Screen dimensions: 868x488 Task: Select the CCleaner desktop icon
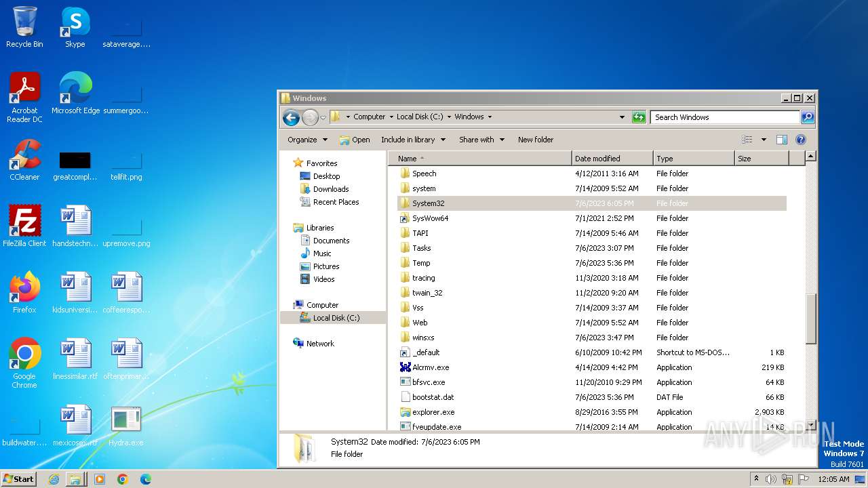pos(24,160)
